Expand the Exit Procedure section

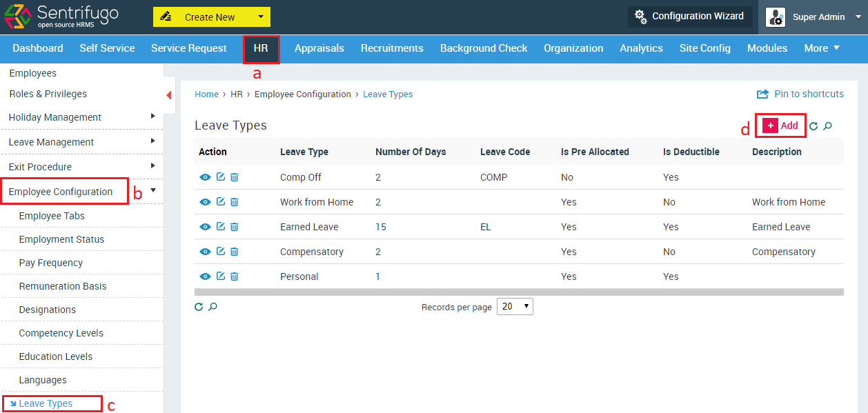click(81, 167)
